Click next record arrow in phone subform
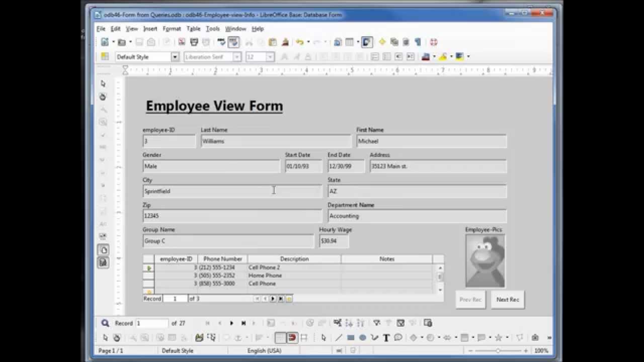 [273, 299]
